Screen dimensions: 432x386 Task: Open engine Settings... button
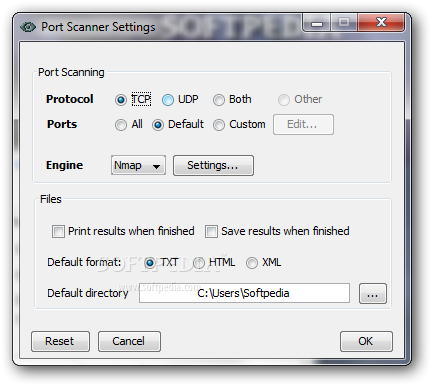(x=213, y=165)
